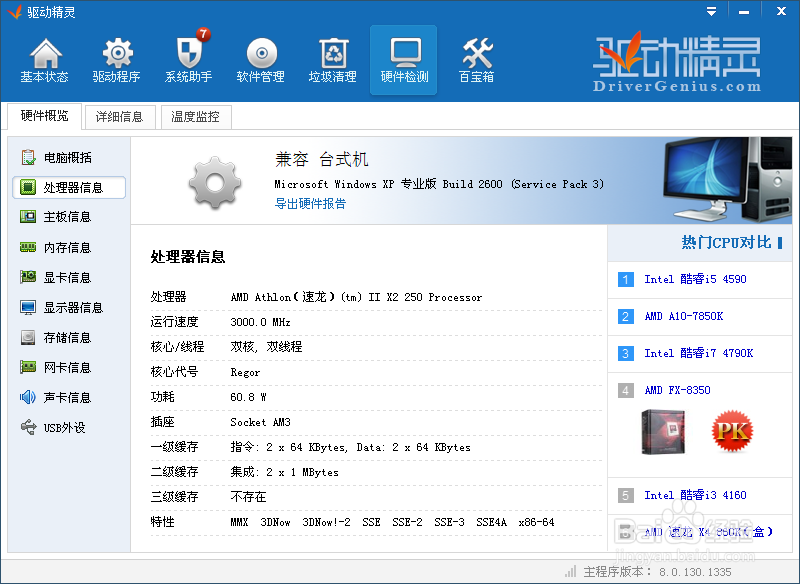
Task: Minimize the 驱动精灵 window
Action: [744, 12]
